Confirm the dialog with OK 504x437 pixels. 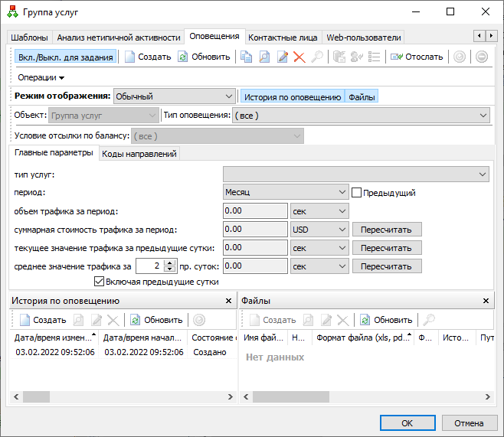(x=407, y=423)
